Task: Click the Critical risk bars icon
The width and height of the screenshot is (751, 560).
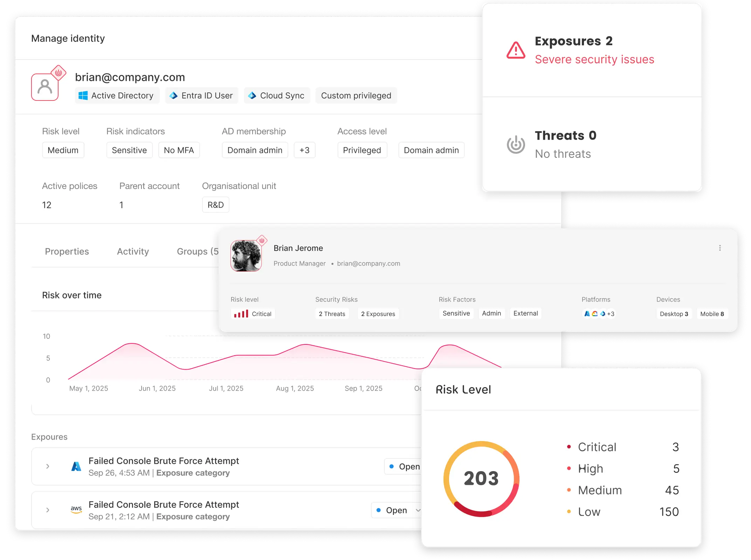Action: coord(241,314)
